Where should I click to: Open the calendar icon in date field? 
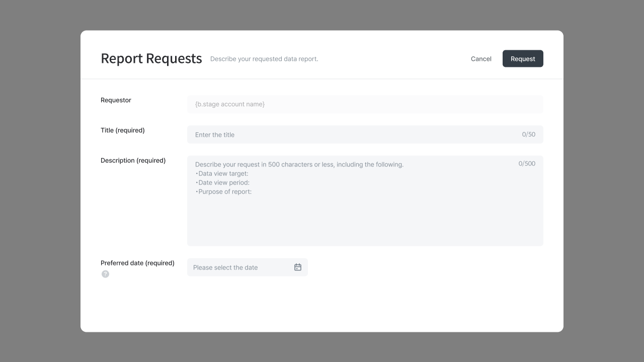298,267
